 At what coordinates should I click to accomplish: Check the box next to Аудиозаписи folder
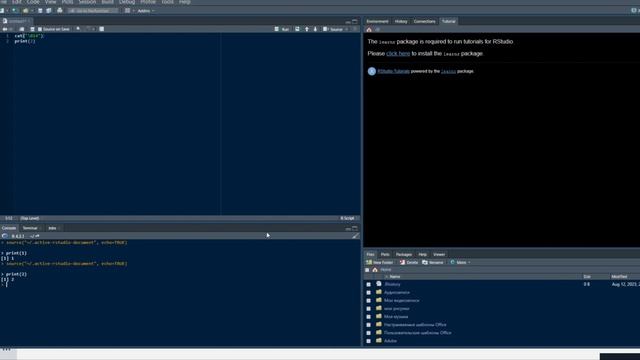pyautogui.click(x=369, y=292)
